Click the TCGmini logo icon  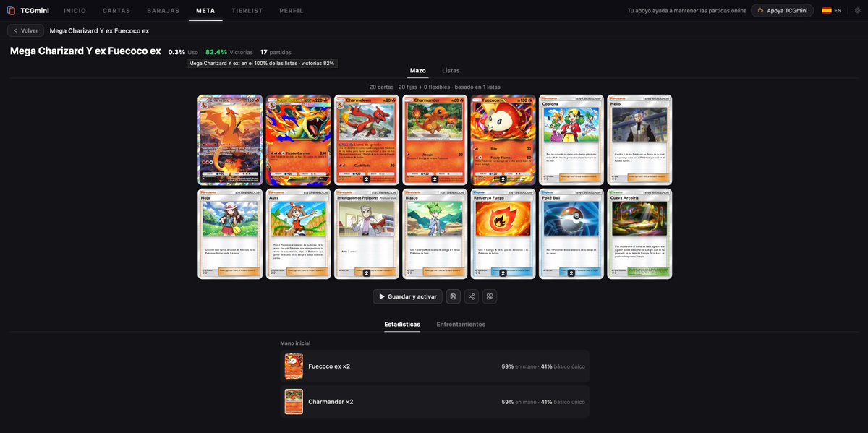click(11, 11)
